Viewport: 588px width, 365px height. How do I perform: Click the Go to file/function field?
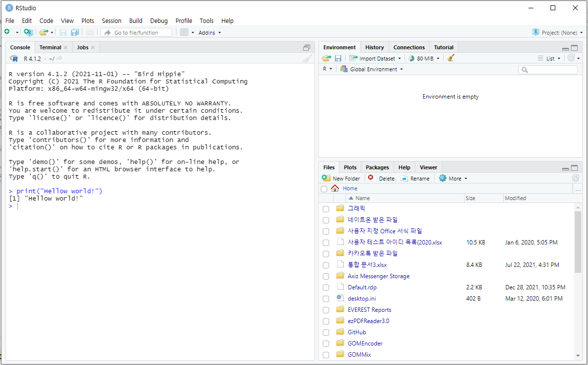coord(137,33)
